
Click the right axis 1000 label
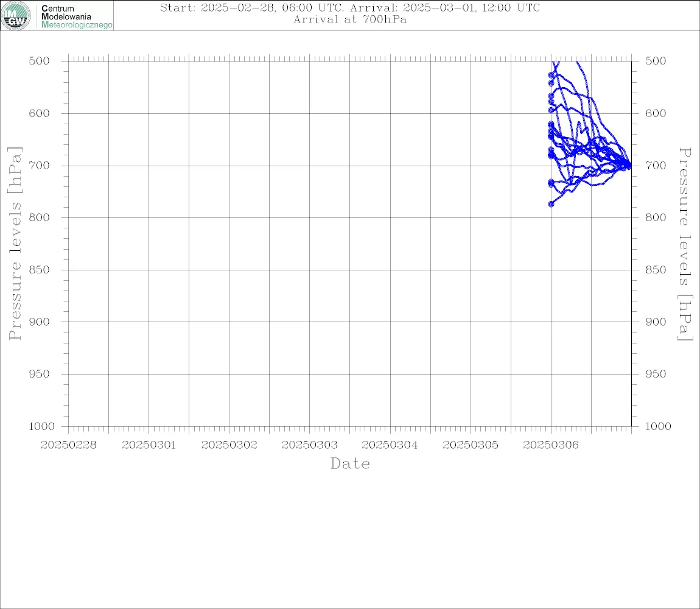pos(659,426)
